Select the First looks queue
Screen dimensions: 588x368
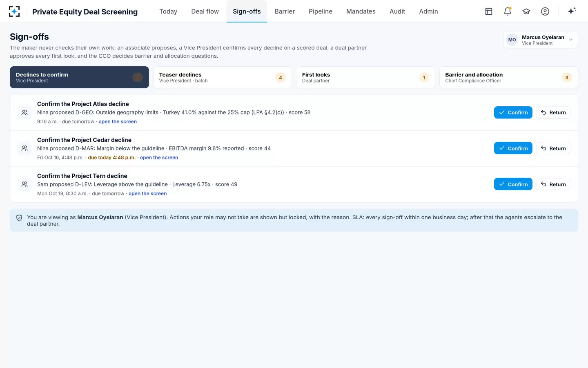tap(366, 77)
